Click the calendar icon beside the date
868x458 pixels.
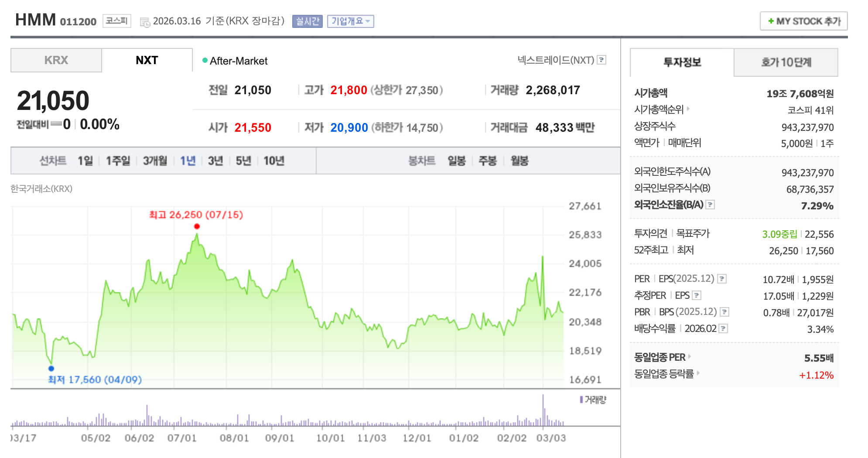145,22
